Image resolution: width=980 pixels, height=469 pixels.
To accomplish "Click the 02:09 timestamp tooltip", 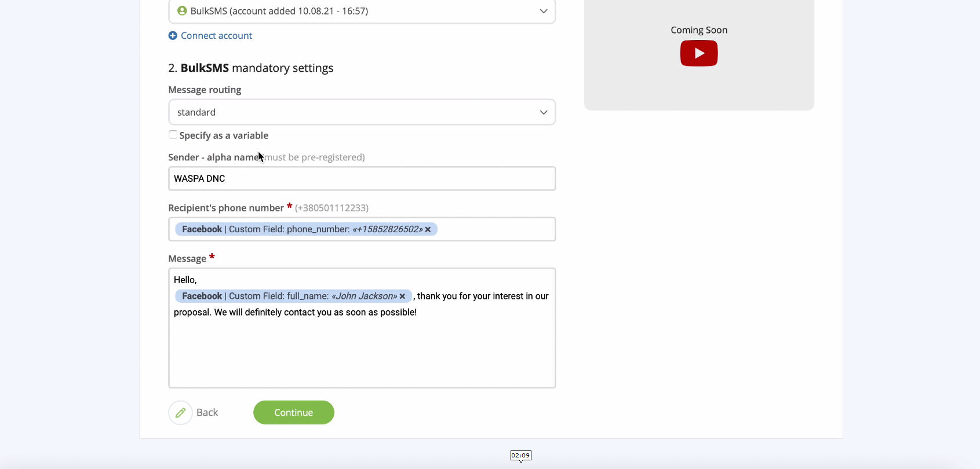I will pyautogui.click(x=520, y=456).
